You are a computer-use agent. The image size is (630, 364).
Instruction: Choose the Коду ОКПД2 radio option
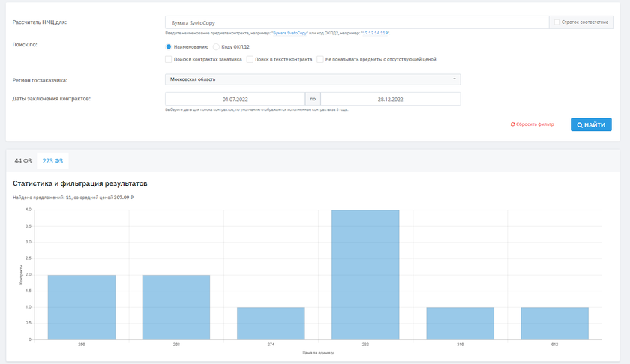[217, 47]
